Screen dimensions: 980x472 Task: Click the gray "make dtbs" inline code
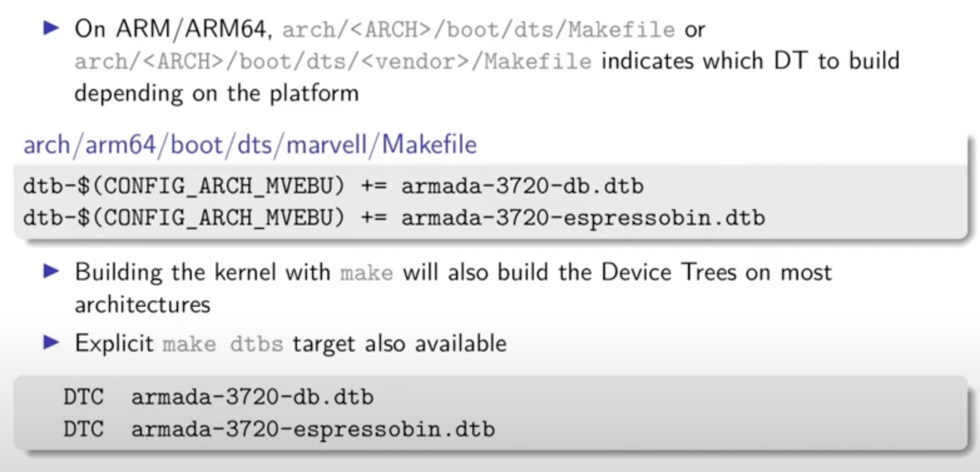point(222,344)
